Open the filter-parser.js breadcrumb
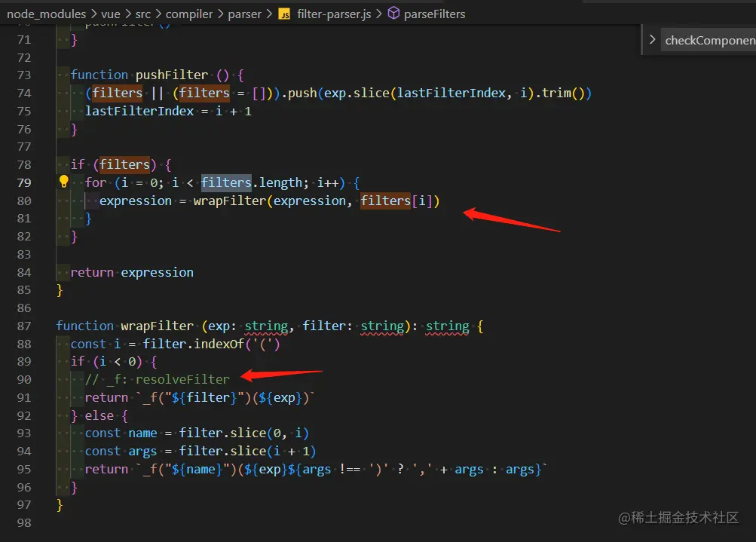756x542 pixels. point(334,14)
